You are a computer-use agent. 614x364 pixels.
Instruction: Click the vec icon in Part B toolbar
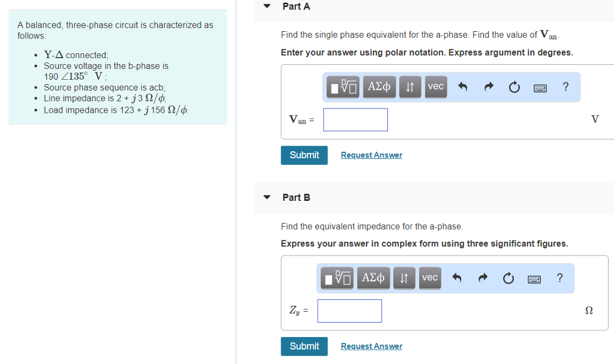(x=430, y=278)
